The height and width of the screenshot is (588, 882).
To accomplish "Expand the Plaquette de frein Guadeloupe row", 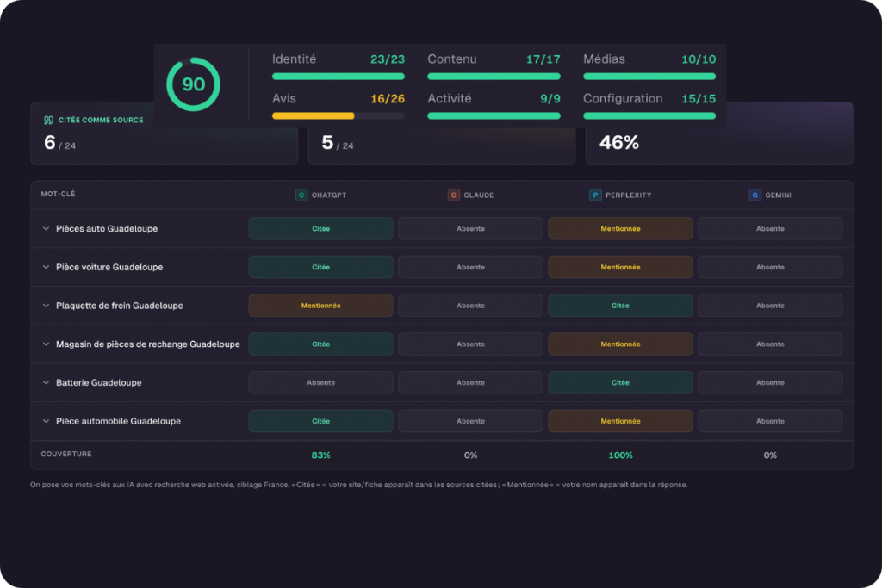I will [x=46, y=306].
